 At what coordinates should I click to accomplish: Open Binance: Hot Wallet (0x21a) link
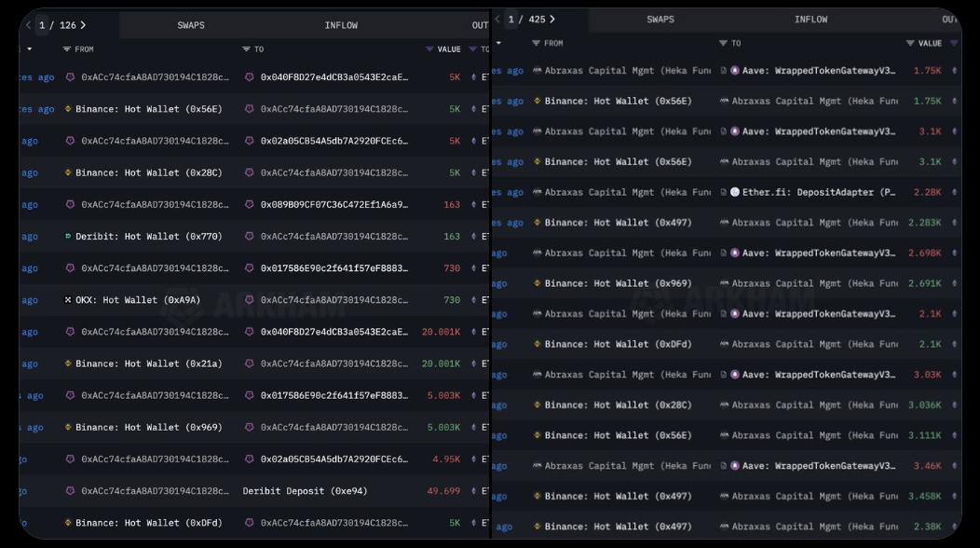149,363
